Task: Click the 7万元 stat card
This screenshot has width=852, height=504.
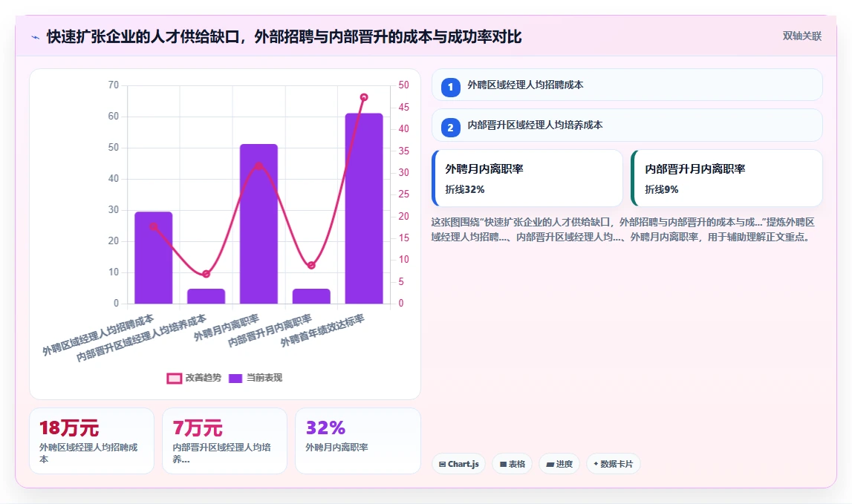Action: 224,441
